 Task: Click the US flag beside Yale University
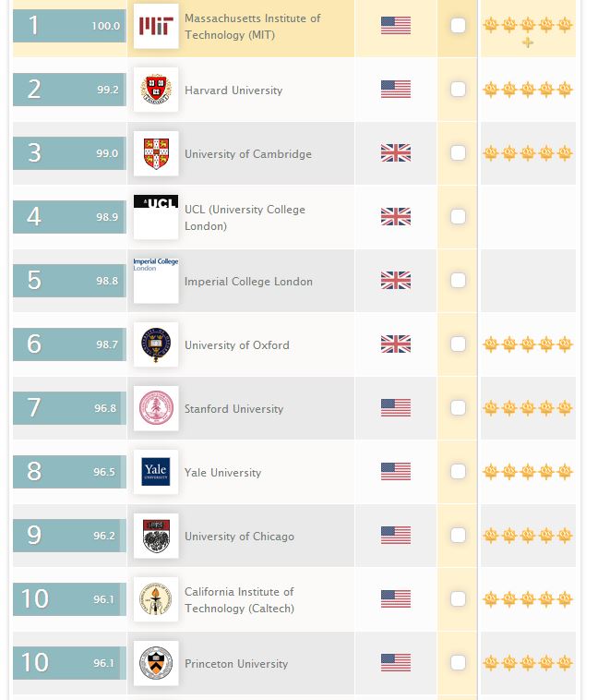[396, 472]
